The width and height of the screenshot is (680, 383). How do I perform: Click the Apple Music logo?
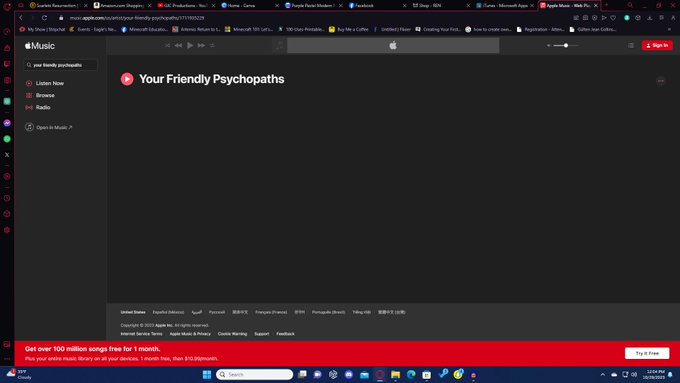point(40,46)
